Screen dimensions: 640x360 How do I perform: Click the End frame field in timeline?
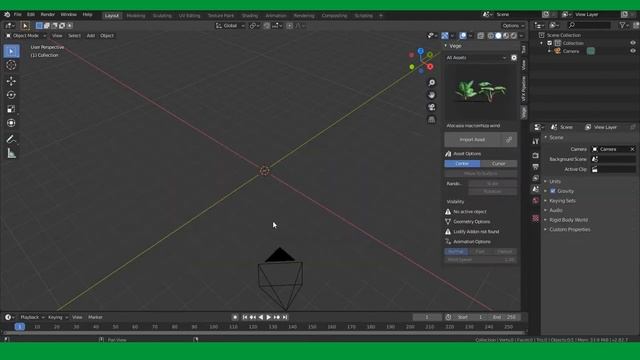point(504,317)
